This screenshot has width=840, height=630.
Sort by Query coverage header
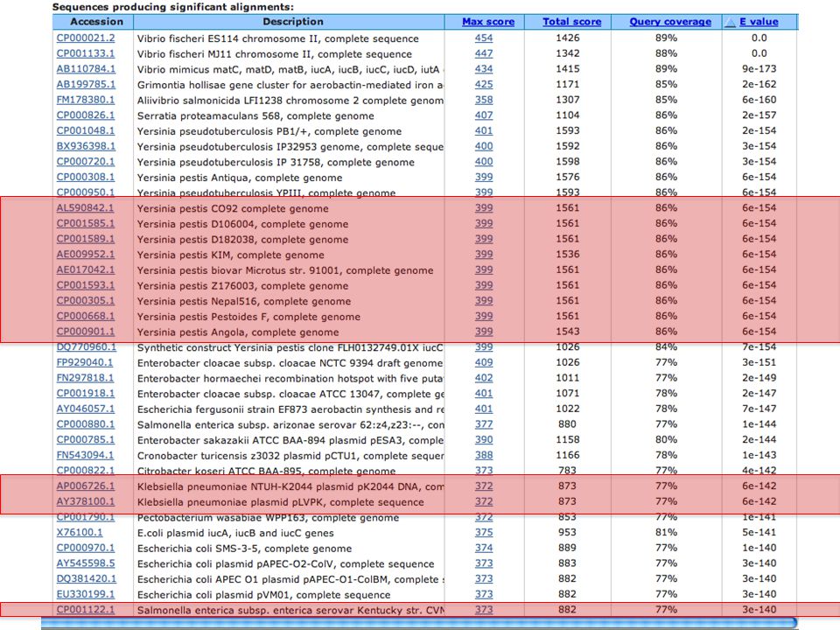tap(670, 22)
